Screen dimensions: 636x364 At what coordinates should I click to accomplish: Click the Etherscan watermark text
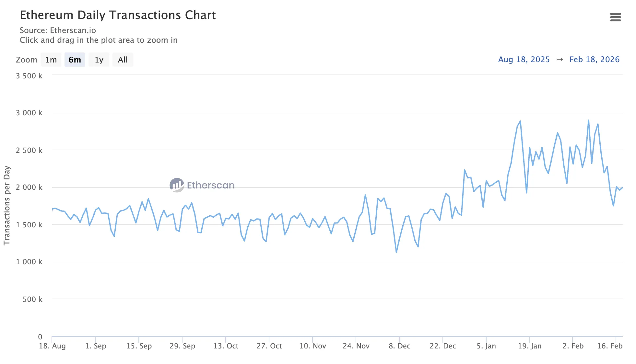(x=210, y=185)
